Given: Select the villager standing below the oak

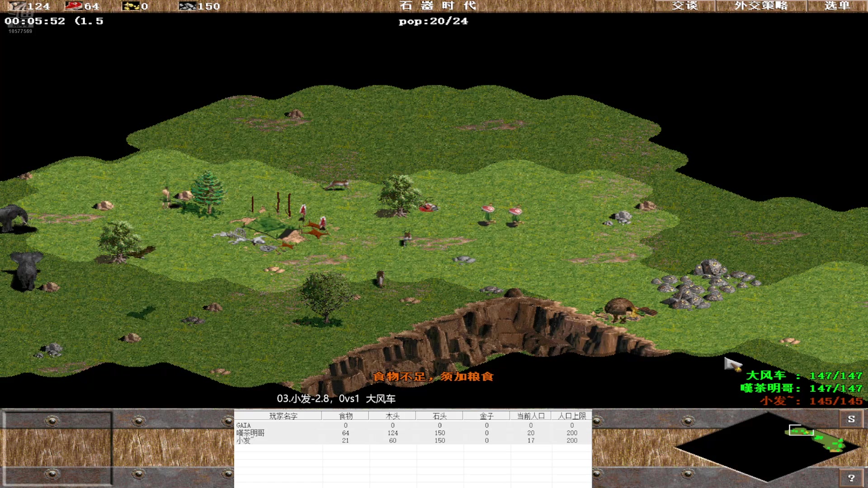Looking at the screenshot, I should (x=406, y=237).
